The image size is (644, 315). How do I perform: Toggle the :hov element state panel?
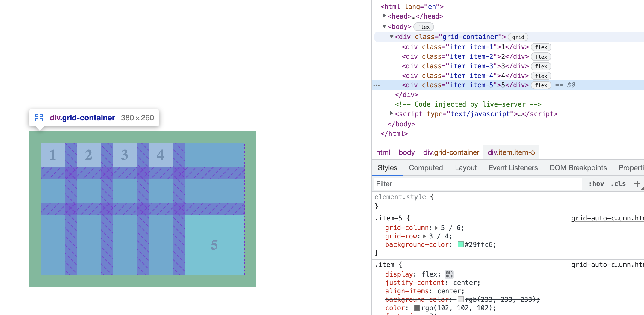(x=596, y=184)
